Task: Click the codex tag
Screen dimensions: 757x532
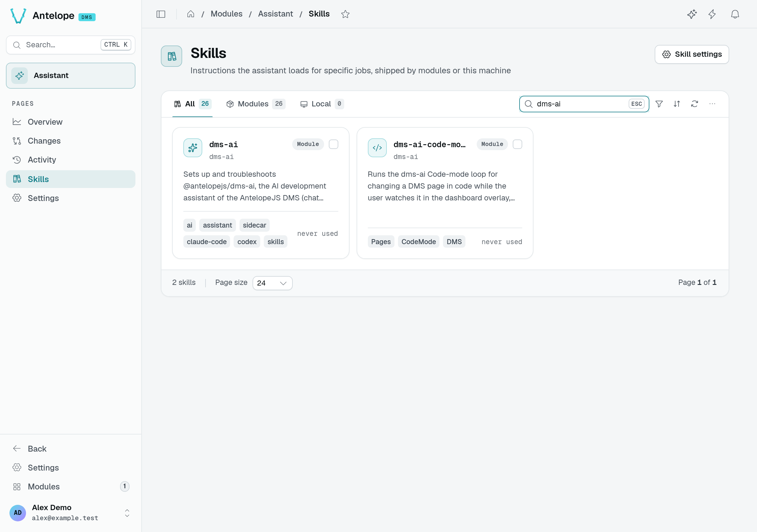Action: tap(247, 241)
